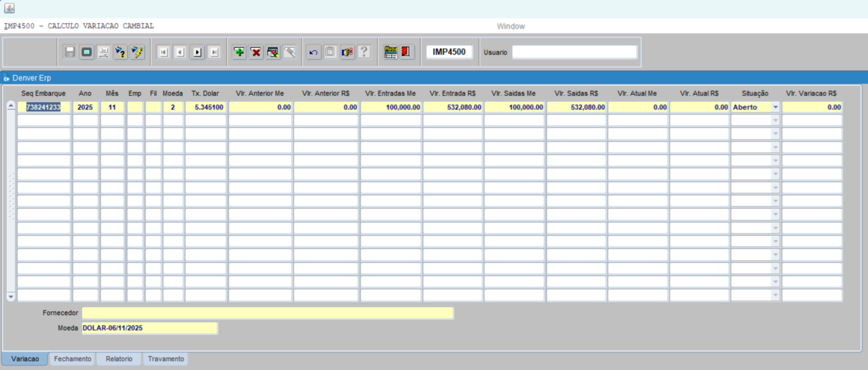The height and width of the screenshot is (370, 868).
Task: Click the Seq Embarque field 738241233
Action: coord(44,107)
